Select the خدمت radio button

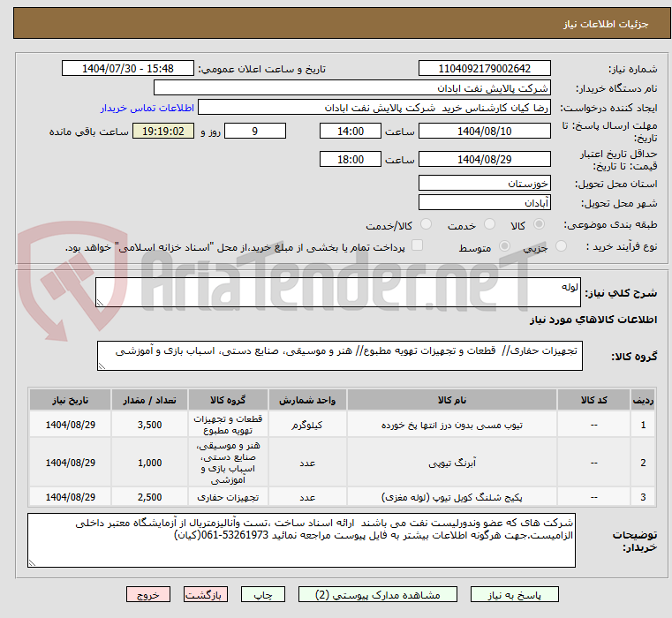[489, 224]
